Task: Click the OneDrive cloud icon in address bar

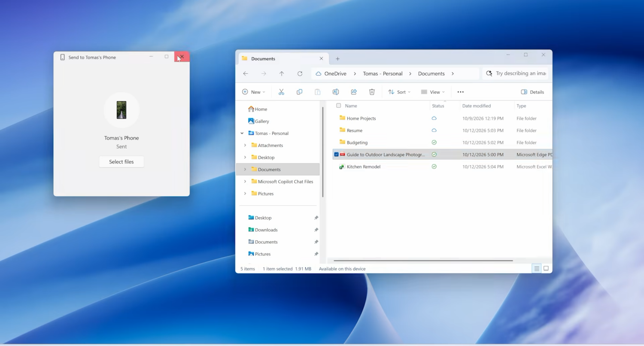Action: pyautogui.click(x=319, y=73)
